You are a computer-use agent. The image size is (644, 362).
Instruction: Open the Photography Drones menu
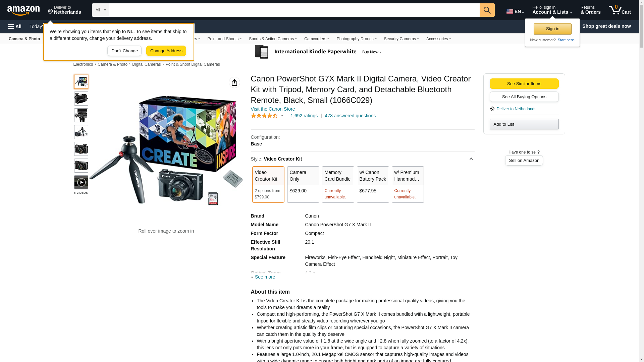coord(357,39)
